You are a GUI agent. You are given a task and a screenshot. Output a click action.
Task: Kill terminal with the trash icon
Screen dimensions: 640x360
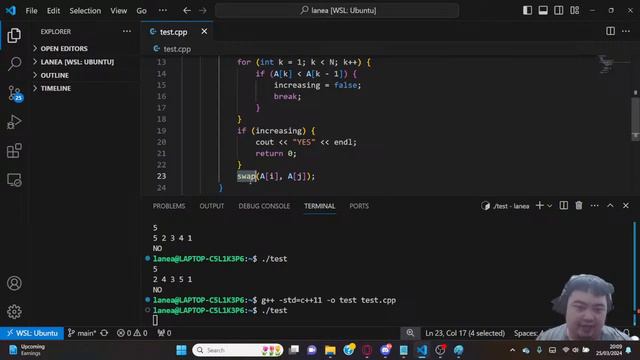tap(579, 206)
